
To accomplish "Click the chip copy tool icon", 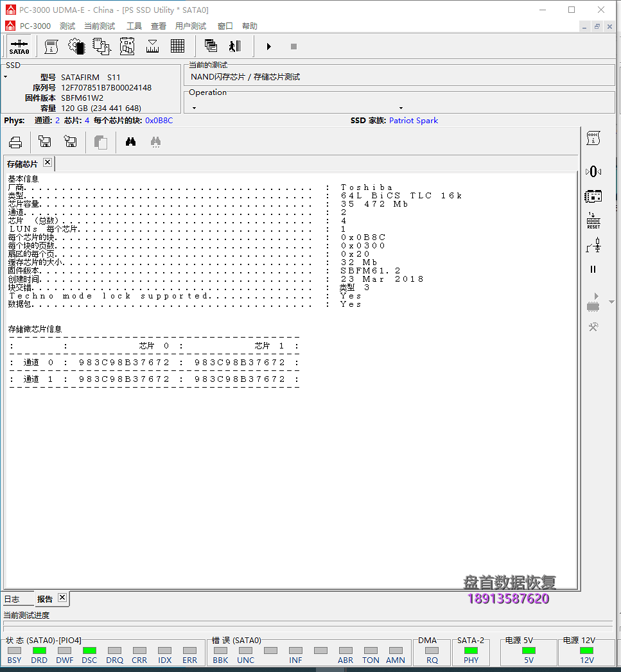I will tap(101, 46).
